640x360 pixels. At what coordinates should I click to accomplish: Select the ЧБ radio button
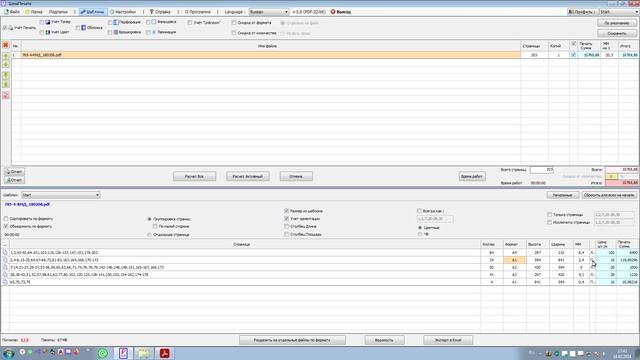(x=420, y=234)
